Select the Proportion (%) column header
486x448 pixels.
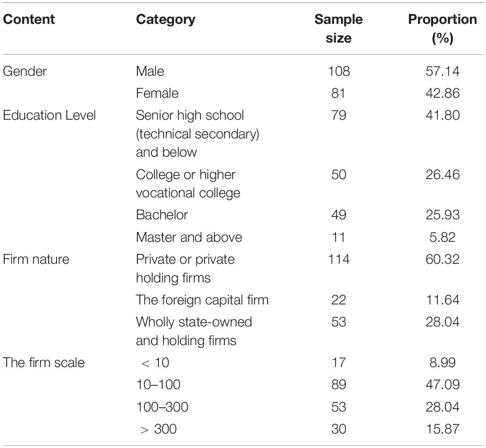pyautogui.click(x=442, y=29)
